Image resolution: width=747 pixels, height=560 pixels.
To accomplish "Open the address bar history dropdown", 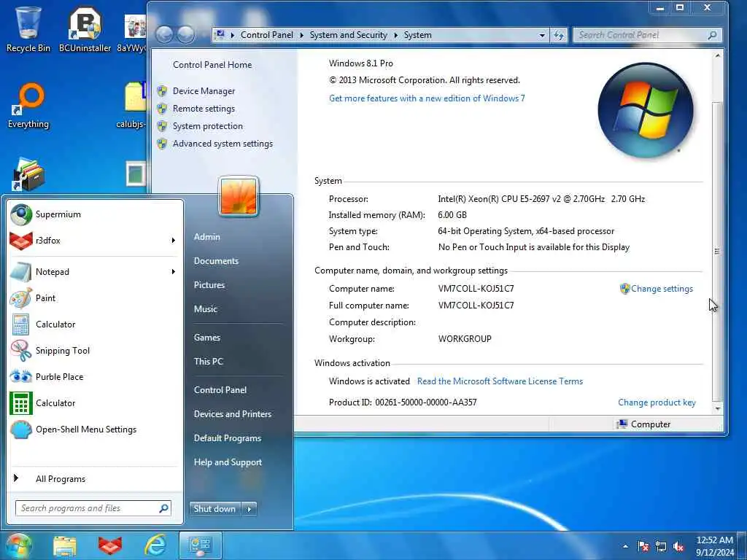I will 542,35.
